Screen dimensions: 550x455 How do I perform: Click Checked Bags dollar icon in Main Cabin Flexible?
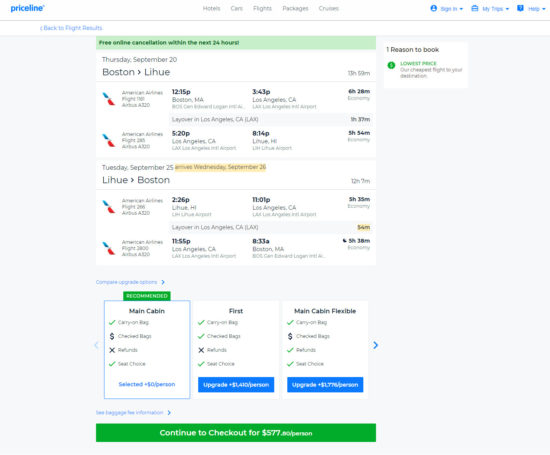click(x=290, y=336)
